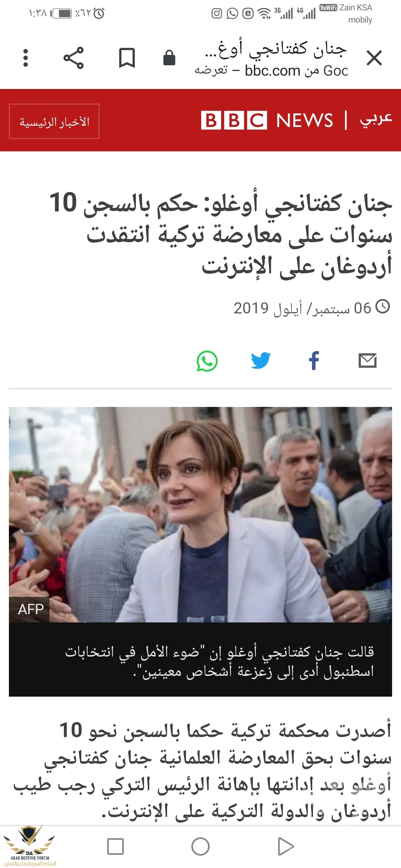
Task: Go to BBC News homepage logo
Action: coord(267,120)
